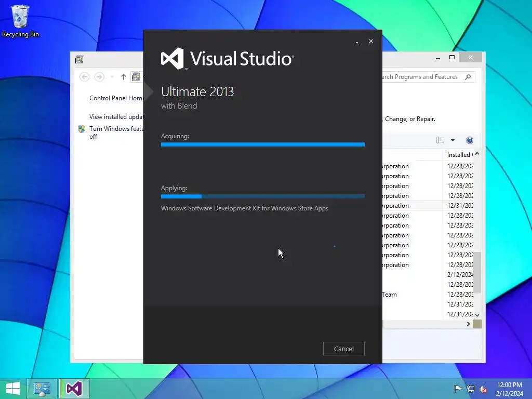Screen dimensions: 532x399
Task: Select Control Panel taskbar icon
Action: 42,389
